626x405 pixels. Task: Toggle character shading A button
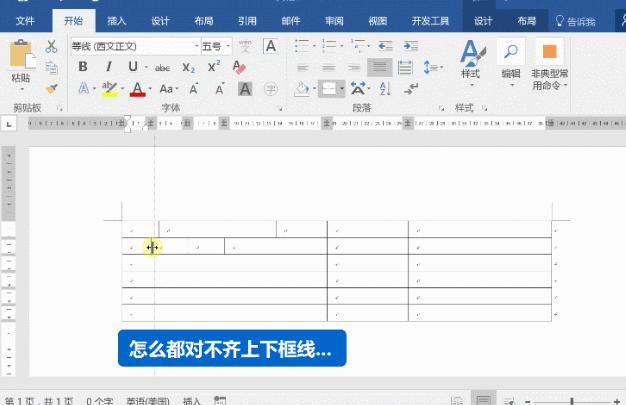pos(245,89)
